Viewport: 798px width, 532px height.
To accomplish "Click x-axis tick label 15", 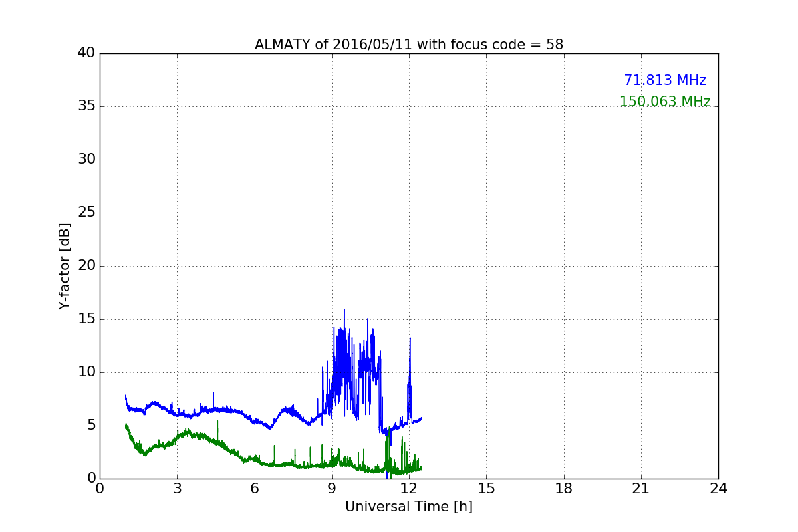I will click(x=486, y=488).
